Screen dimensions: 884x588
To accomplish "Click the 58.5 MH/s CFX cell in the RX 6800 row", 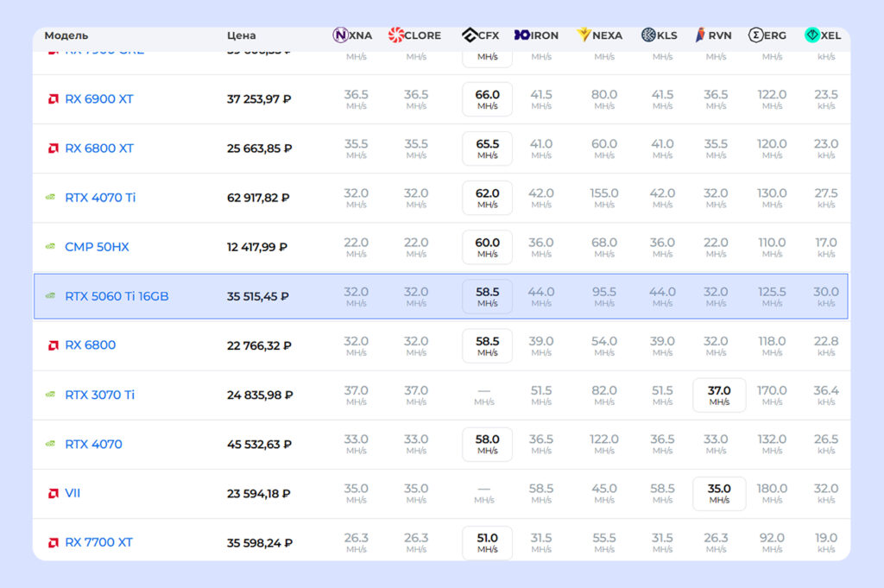I will [487, 345].
